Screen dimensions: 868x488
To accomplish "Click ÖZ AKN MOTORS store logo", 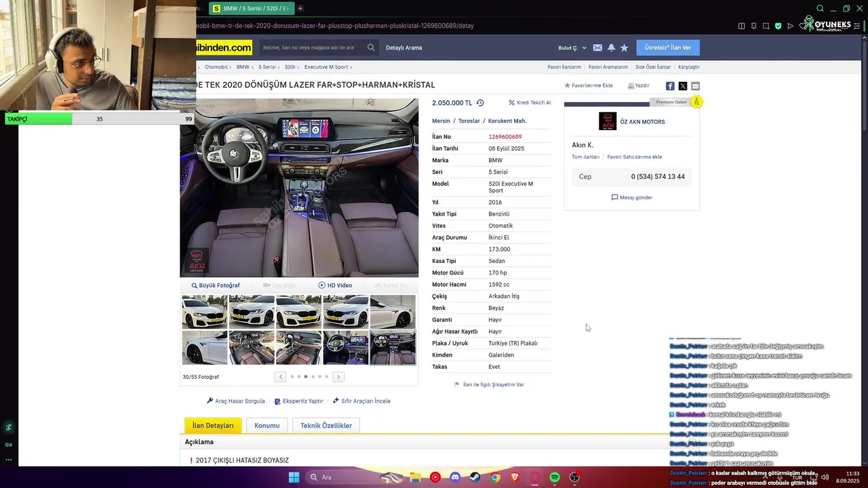I will pyautogui.click(x=608, y=121).
